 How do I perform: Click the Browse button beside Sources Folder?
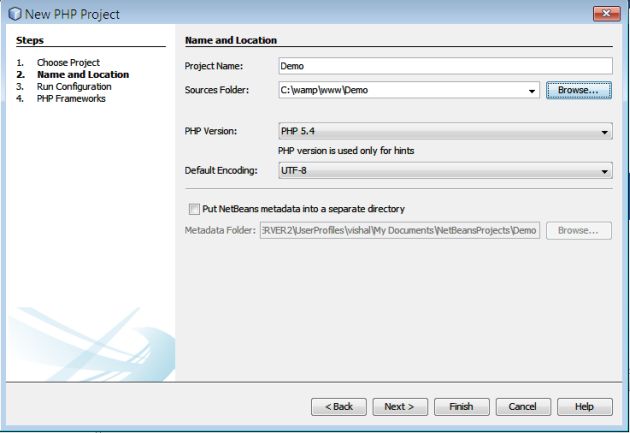579,90
